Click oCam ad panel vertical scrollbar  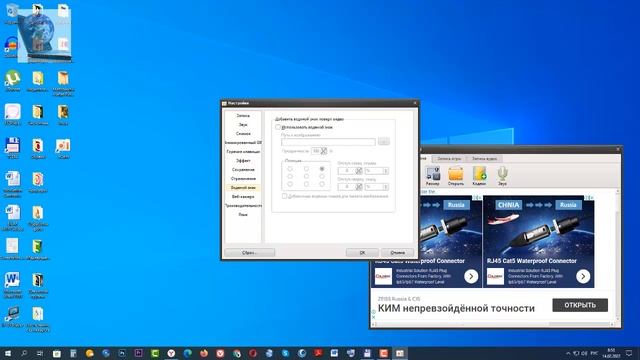pyautogui.click(x=617, y=256)
